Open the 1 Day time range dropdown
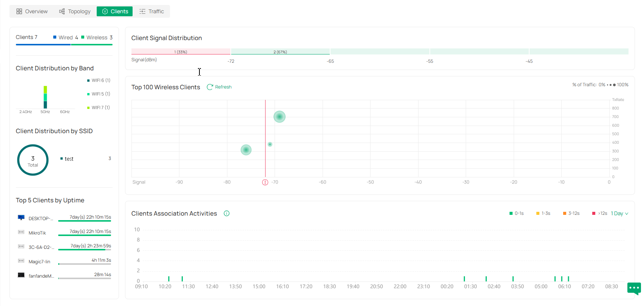 (x=619, y=213)
